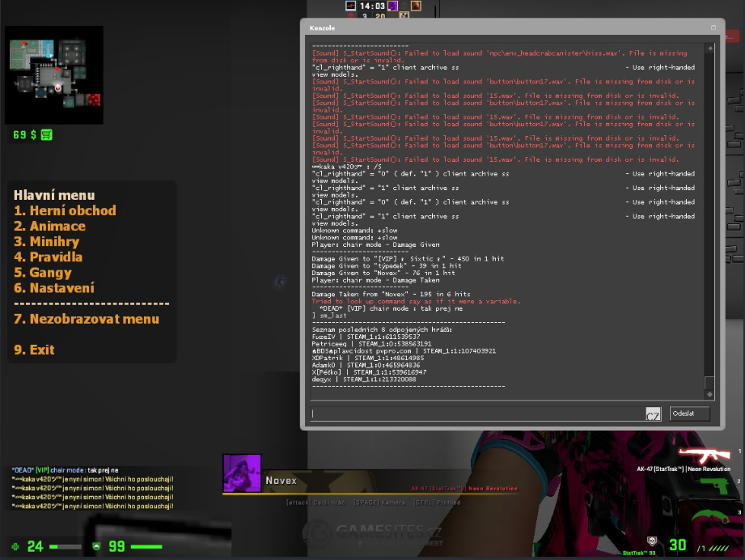The image size is (745, 560).
Task: Click '9. Exit' in Hlavní menu
Action: point(34,350)
